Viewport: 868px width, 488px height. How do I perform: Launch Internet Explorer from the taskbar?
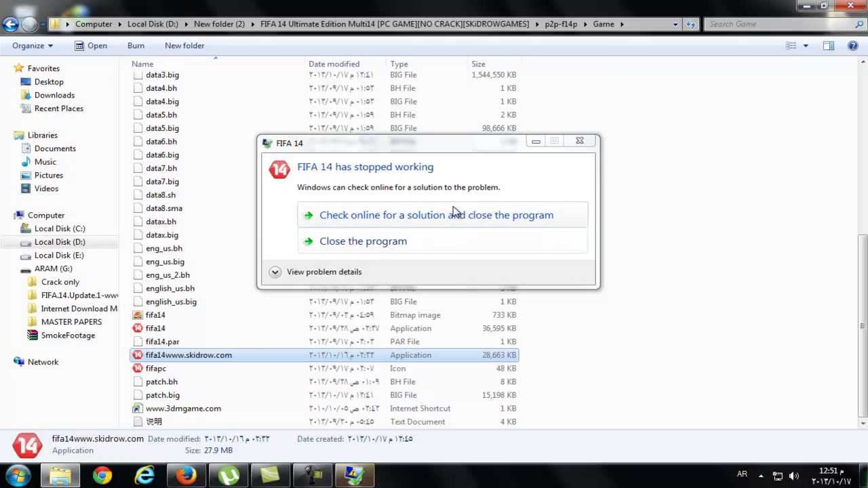(144, 475)
